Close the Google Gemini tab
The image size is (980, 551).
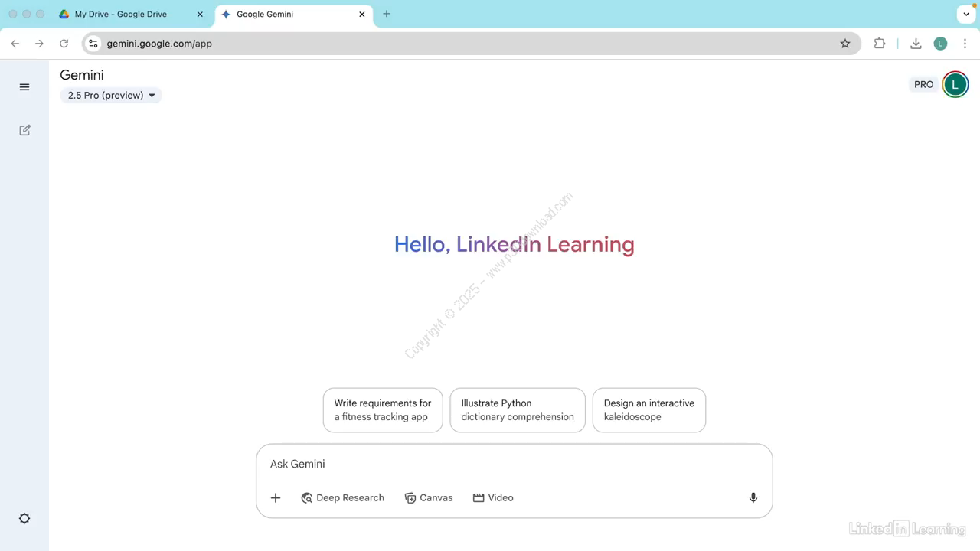coord(362,15)
